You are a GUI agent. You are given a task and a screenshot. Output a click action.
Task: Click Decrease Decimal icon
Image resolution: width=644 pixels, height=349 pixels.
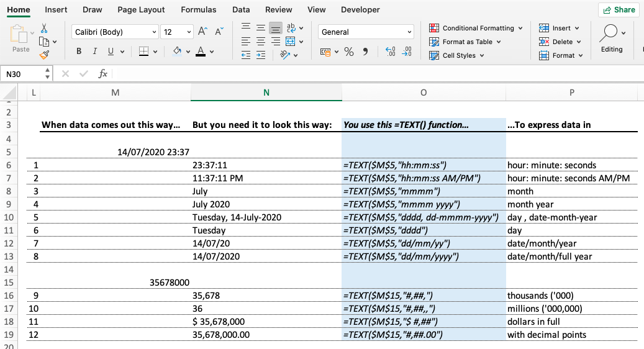[x=407, y=52]
